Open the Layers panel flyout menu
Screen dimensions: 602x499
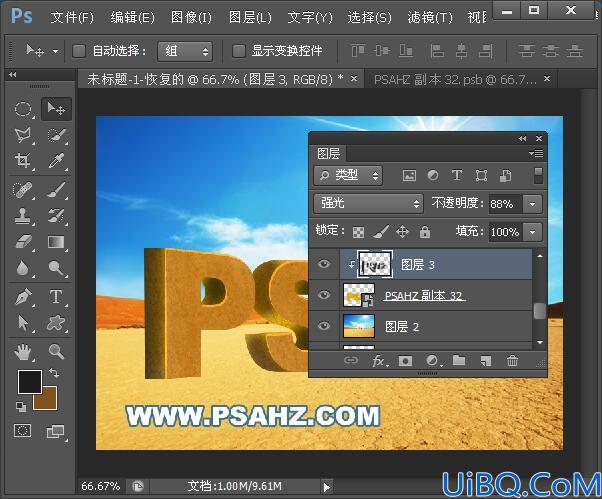pos(536,154)
